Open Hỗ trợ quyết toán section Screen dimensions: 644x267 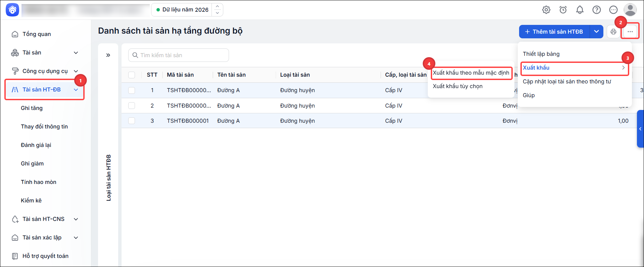click(45, 256)
